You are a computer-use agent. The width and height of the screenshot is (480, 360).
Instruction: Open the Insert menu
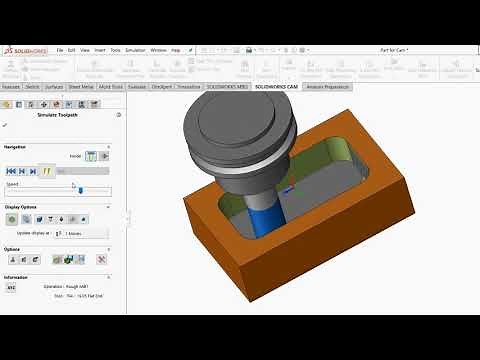click(x=100, y=50)
